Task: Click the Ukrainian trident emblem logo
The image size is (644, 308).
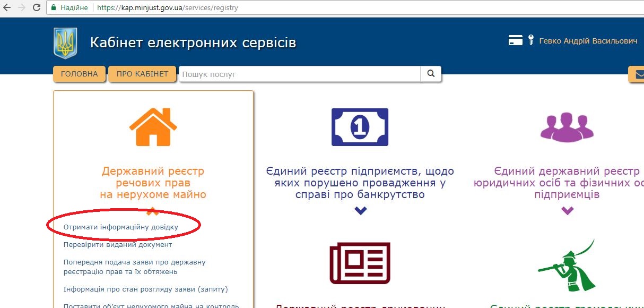Action: 65,44
